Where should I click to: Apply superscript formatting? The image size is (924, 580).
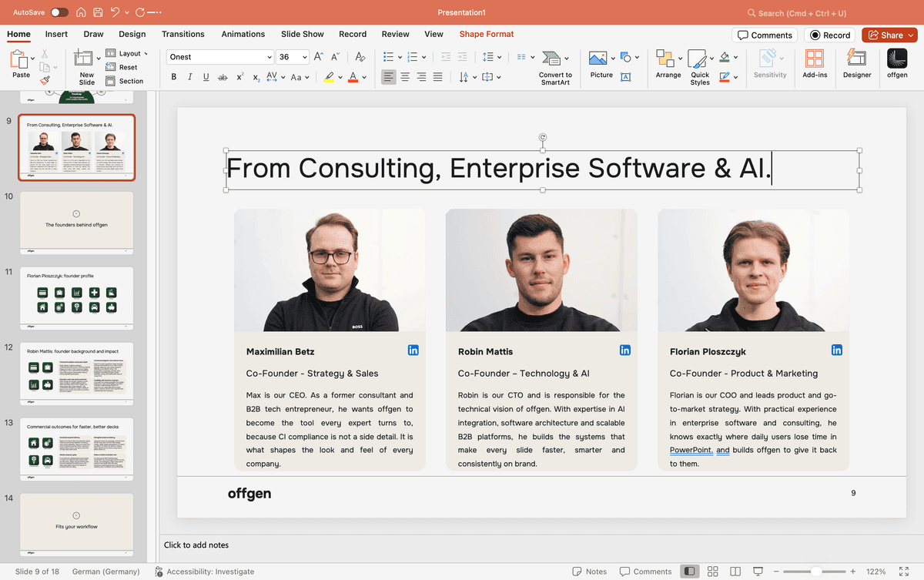tap(240, 77)
